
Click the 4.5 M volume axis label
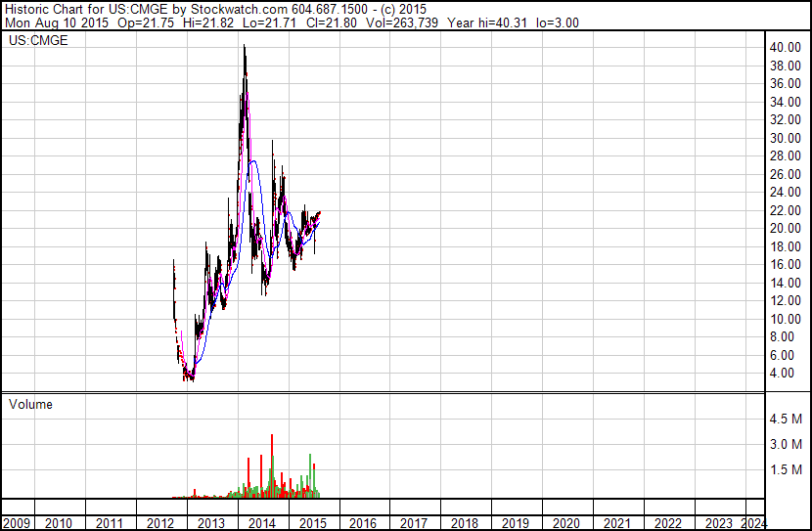(786, 419)
